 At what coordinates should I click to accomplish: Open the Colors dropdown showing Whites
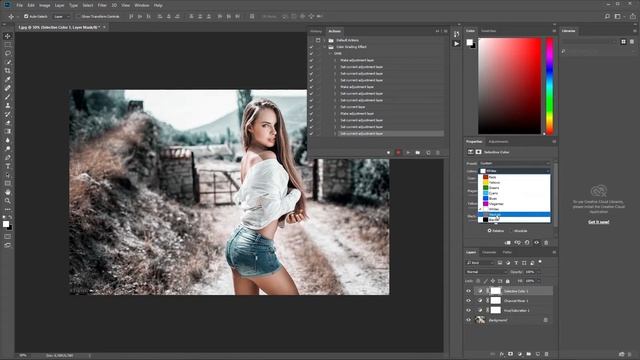514,171
